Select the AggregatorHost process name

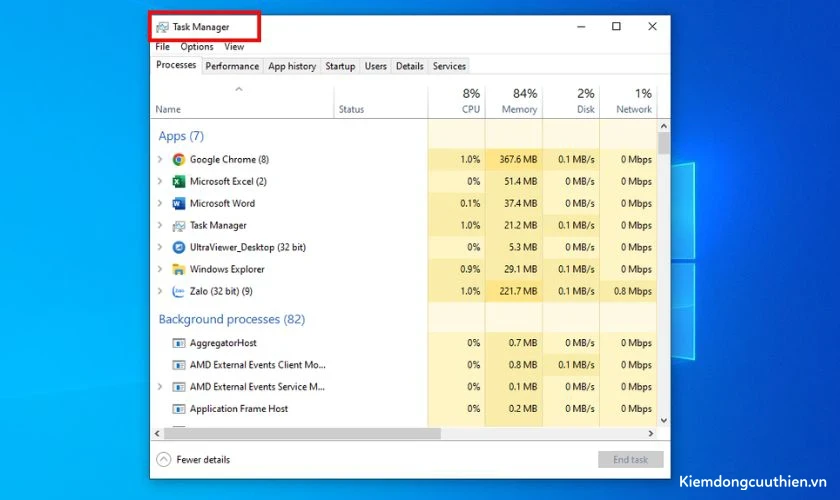[223, 343]
